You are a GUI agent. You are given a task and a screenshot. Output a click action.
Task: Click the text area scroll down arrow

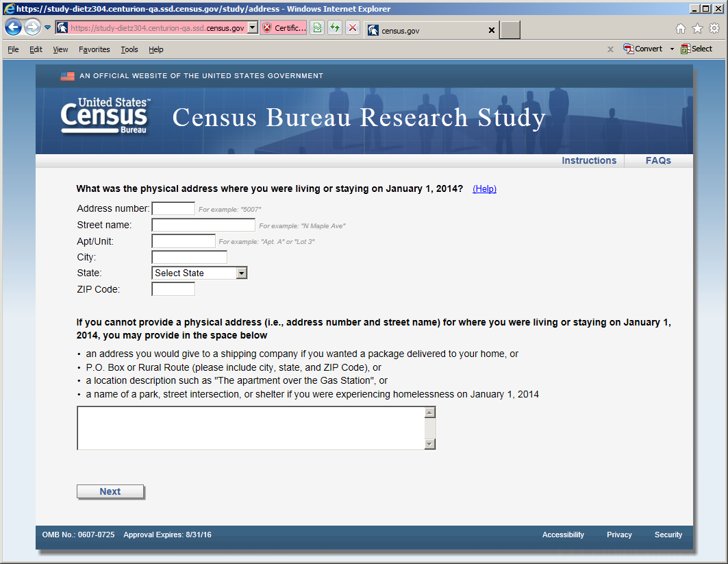pyautogui.click(x=430, y=444)
